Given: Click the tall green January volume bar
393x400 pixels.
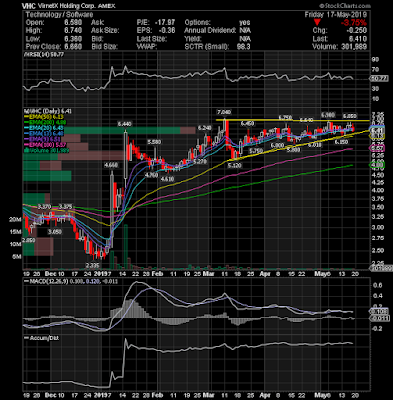Looking at the screenshot, I should [126, 246].
